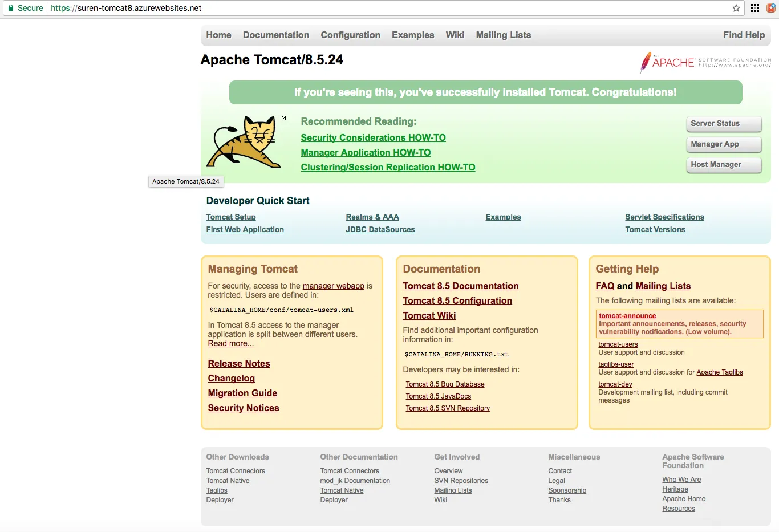Select Mailing Lists in the top navigation bar
The image size is (779, 532).
coord(504,35)
